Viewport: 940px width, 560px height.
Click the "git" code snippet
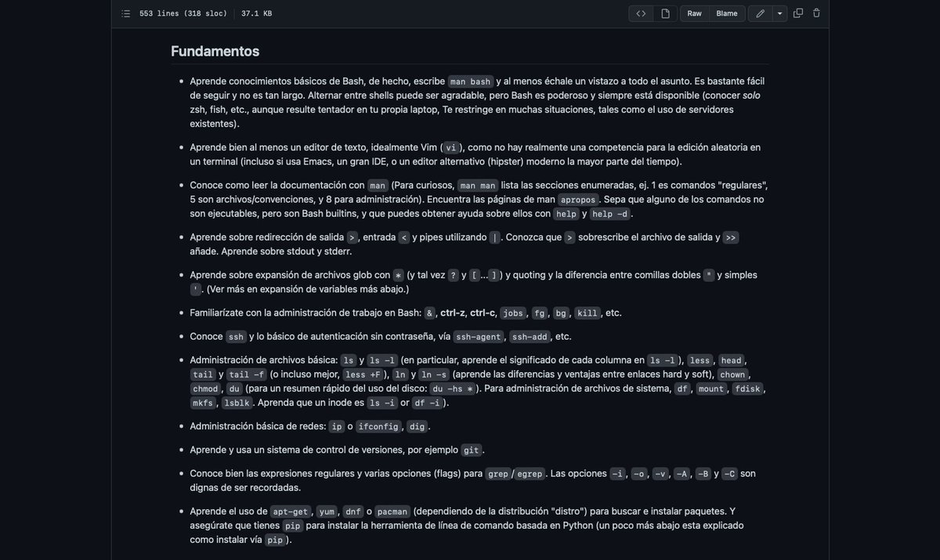click(471, 450)
